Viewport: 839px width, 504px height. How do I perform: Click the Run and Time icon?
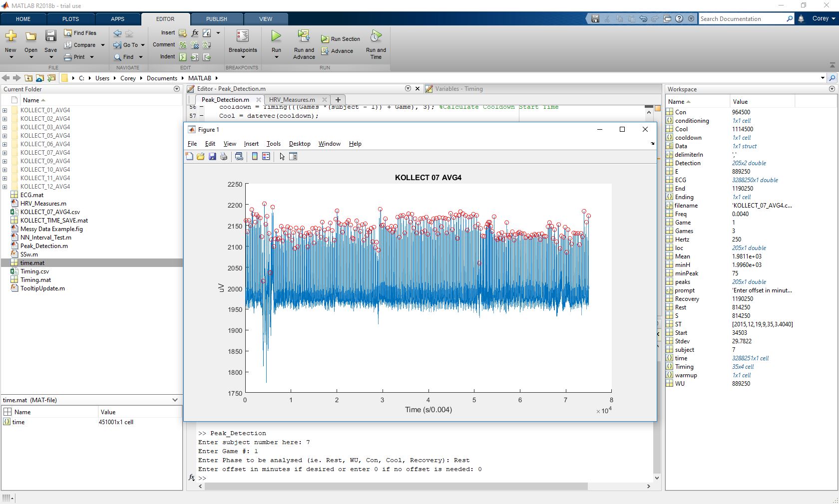(x=376, y=36)
